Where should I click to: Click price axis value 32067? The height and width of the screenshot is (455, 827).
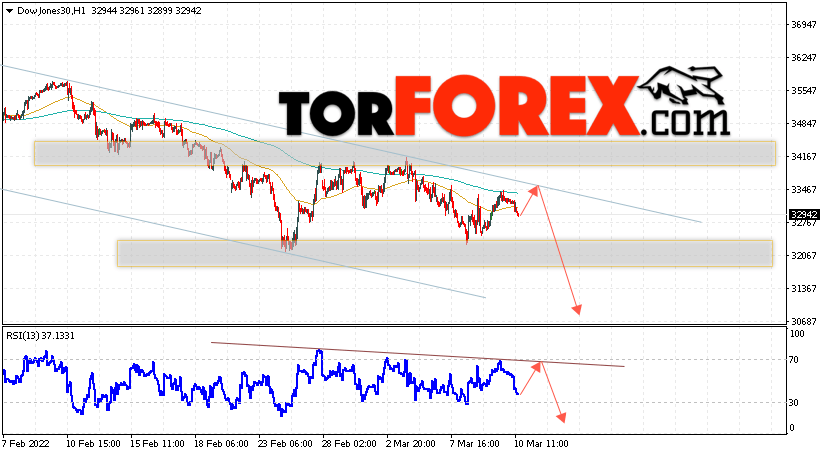pyautogui.click(x=804, y=256)
